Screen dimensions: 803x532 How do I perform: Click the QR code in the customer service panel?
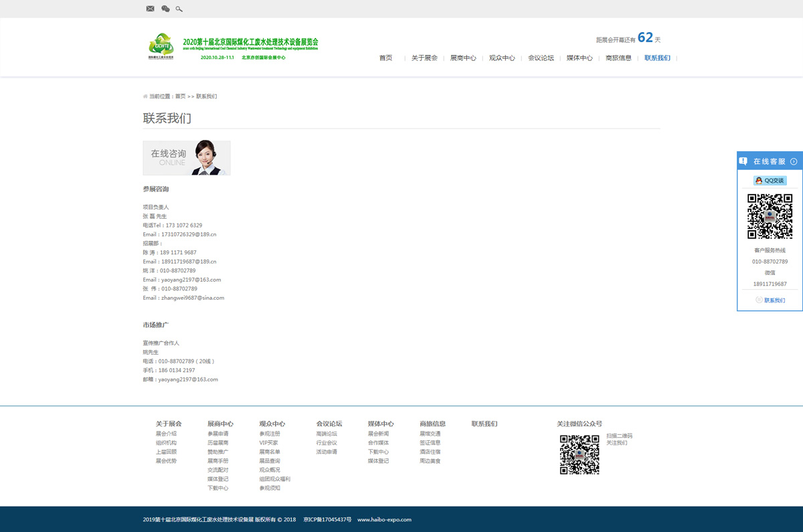(x=770, y=216)
